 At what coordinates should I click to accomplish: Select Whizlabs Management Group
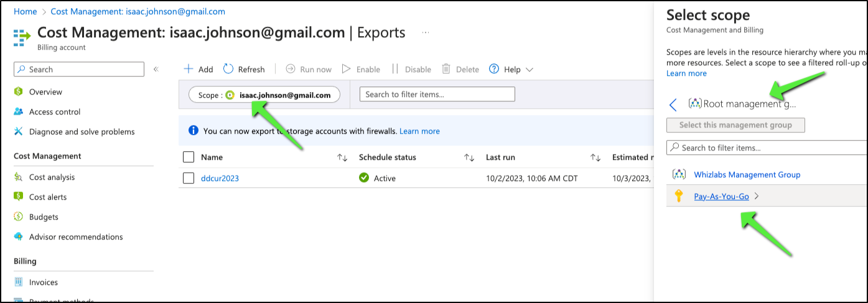click(x=747, y=175)
